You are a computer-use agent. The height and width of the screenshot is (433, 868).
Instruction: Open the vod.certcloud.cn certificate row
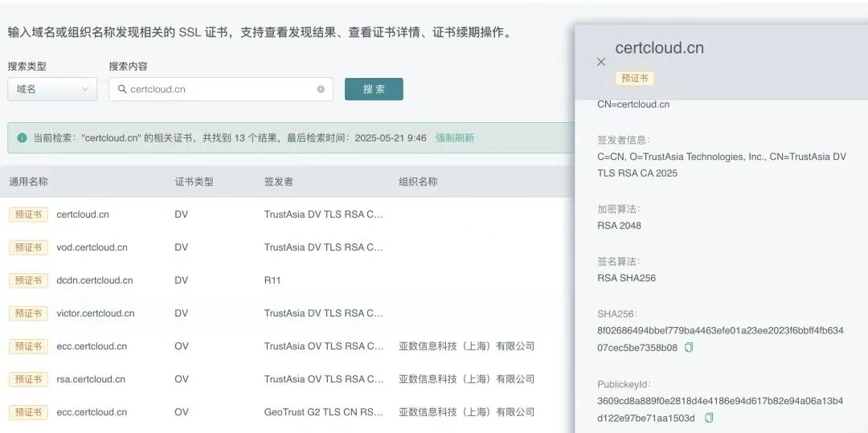pos(92,247)
